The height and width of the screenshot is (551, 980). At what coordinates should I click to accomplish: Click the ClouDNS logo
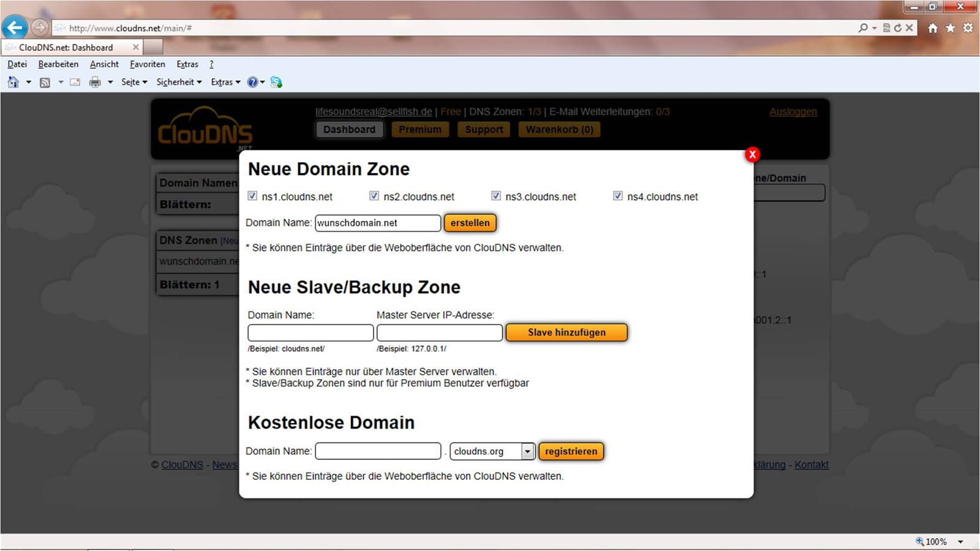(205, 128)
